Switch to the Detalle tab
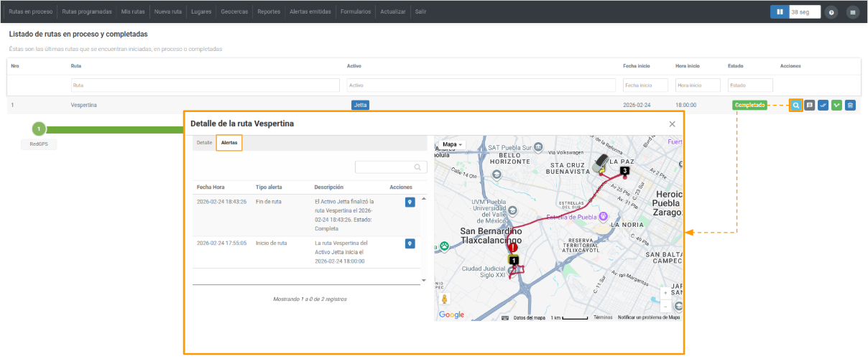 205,143
